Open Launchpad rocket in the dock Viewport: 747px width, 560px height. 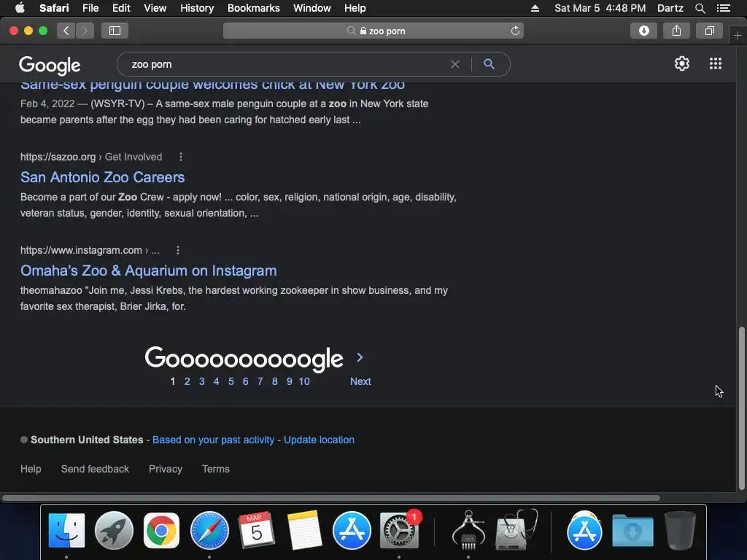coord(114,531)
